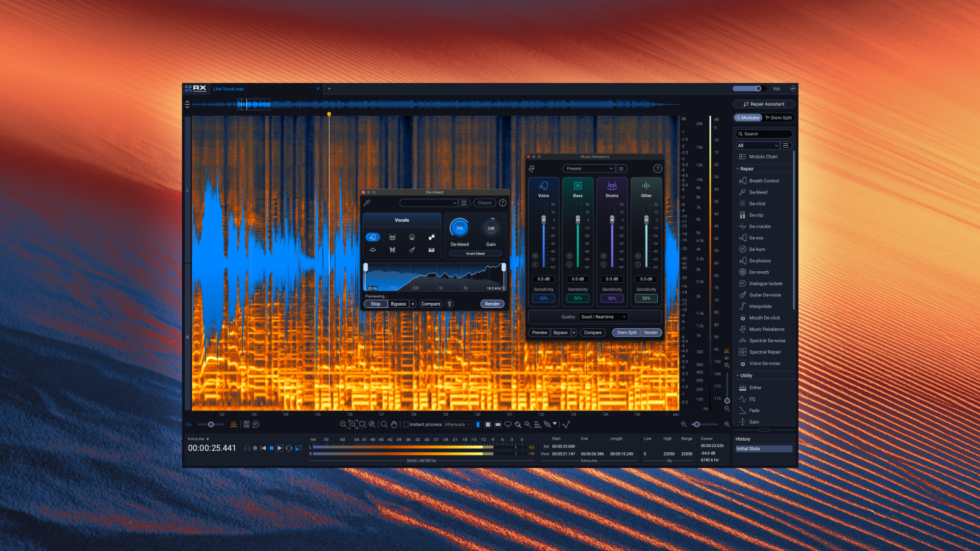Open the De-hum module

tap(757, 249)
